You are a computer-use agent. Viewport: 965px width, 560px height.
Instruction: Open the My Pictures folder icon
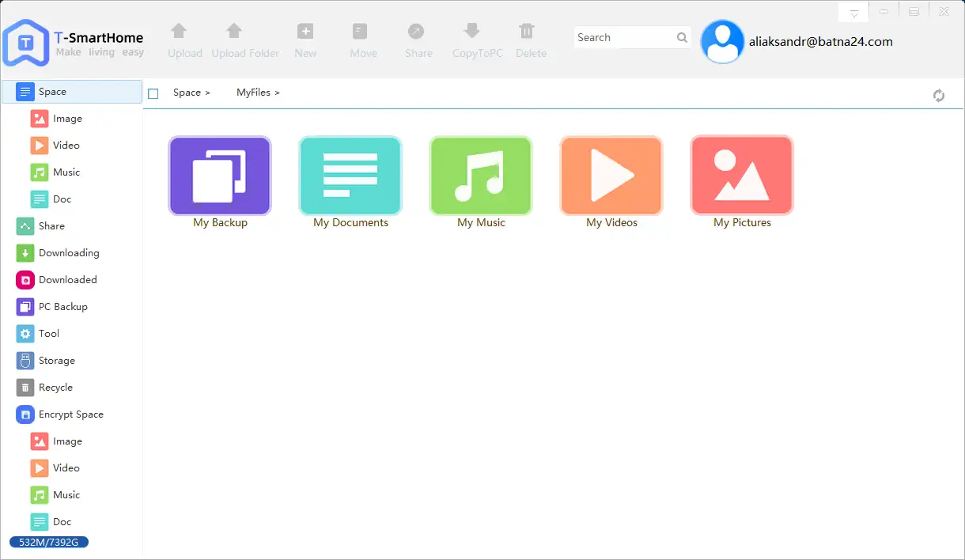(742, 176)
